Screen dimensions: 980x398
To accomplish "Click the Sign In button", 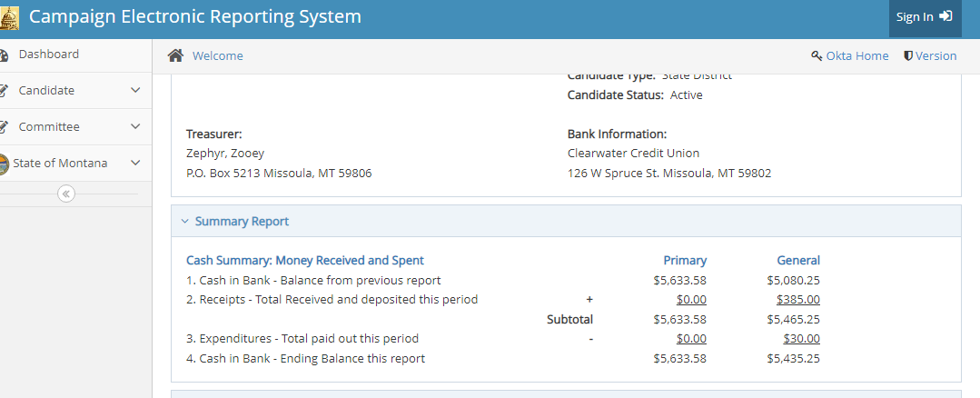I will (x=925, y=18).
